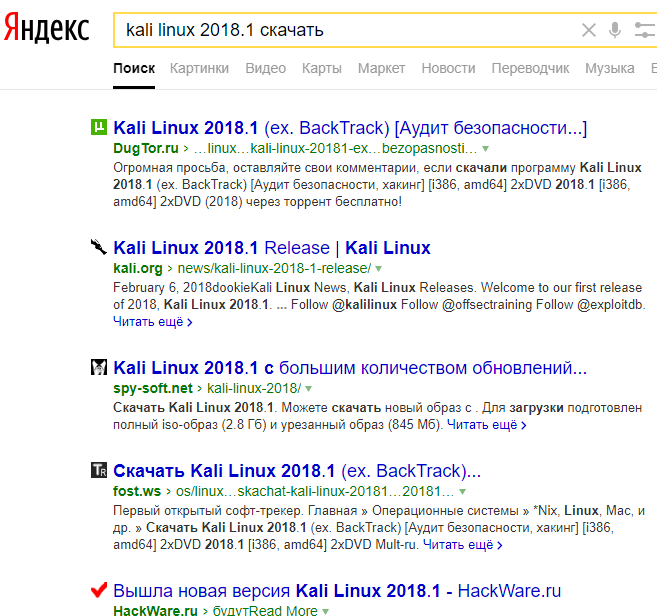Click the fost.ws domain link
Image resolution: width=657 pixels, height=616 pixels.
[x=137, y=491]
